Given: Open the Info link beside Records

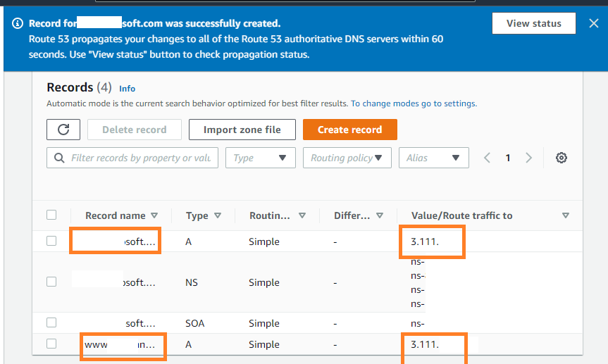Looking at the screenshot, I should coord(127,89).
